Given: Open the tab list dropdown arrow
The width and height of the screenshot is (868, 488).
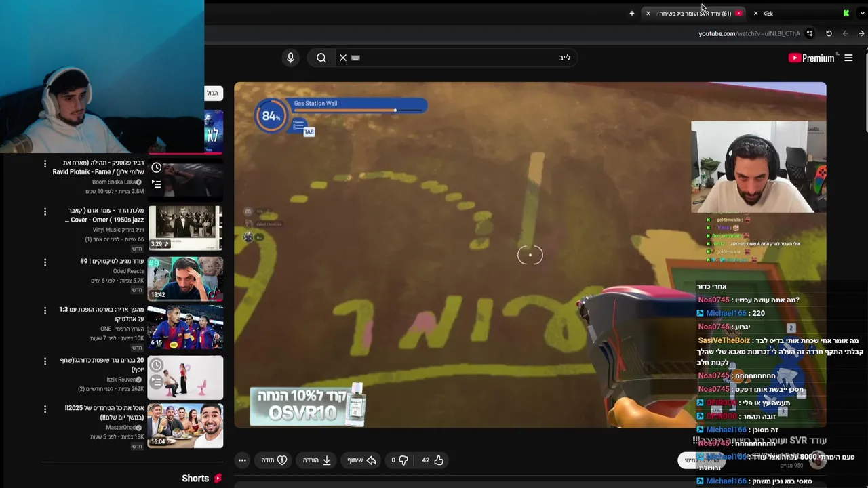Looking at the screenshot, I should click(x=862, y=14).
